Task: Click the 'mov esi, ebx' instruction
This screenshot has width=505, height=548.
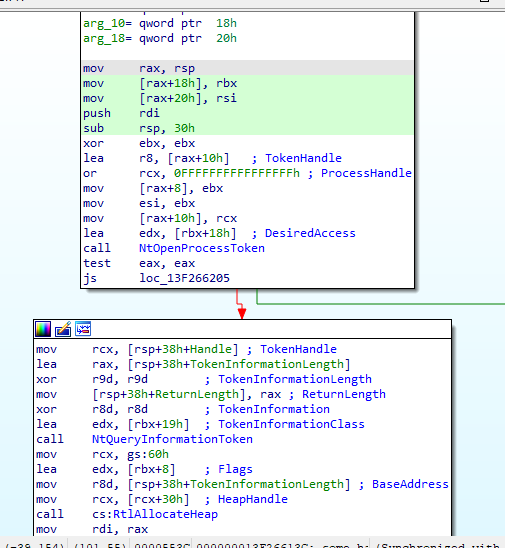Action: 139,203
